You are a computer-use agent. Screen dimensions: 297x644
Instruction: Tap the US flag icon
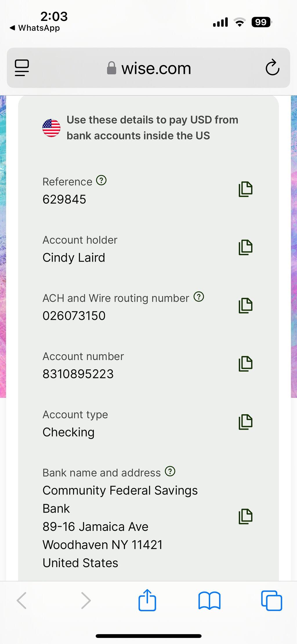click(x=51, y=128)
